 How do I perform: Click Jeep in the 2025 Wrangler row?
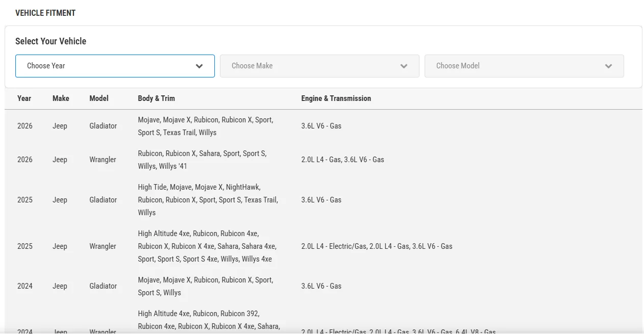click(60, 246)
